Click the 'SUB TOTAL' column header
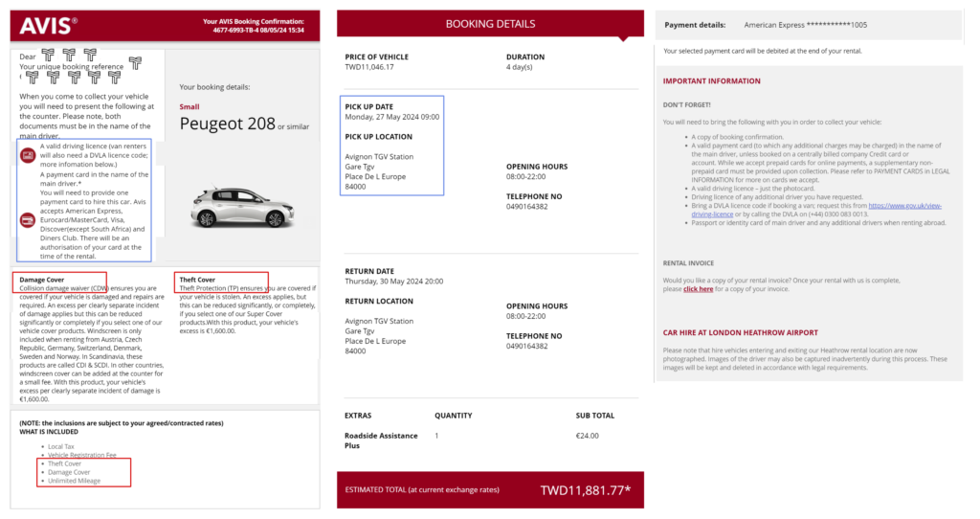The image size is (980, 519). (x=595, y=416)
